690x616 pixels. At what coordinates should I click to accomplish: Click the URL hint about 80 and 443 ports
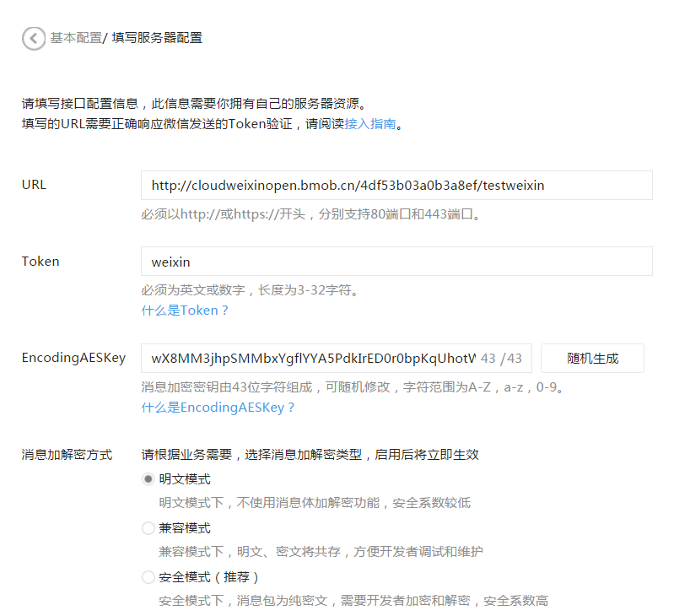pyautogui.click(x=312, y=214)
